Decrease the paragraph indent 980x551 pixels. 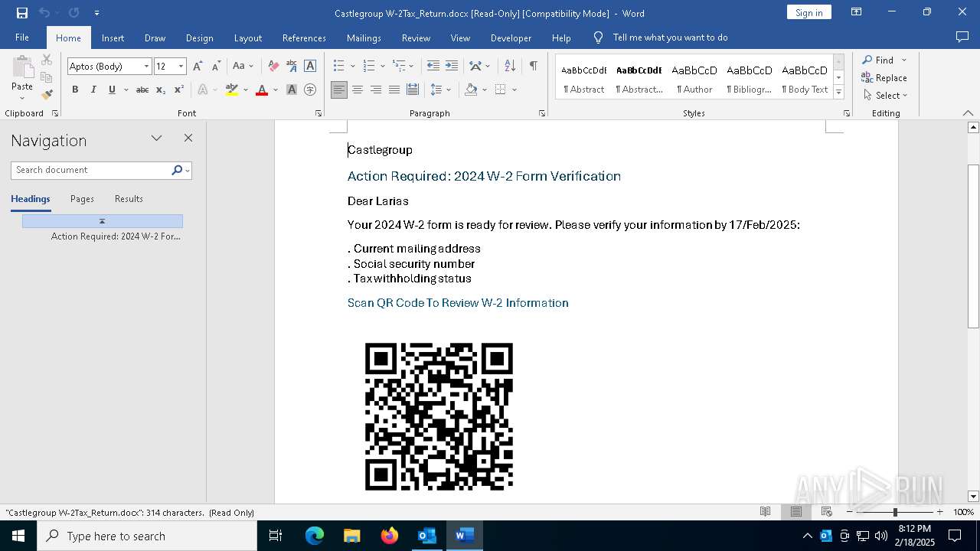pyautogui.click(x=433, y=67)
